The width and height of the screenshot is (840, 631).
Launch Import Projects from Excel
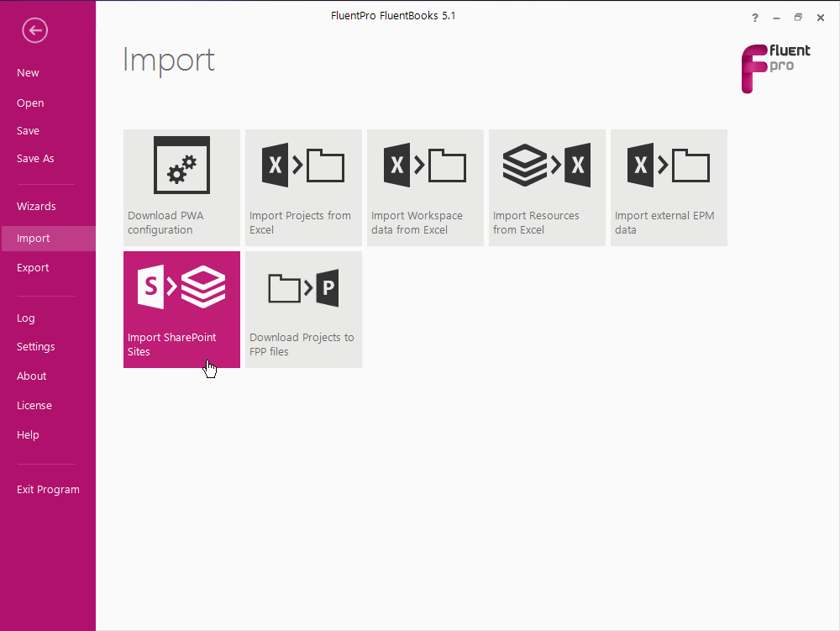tap(303, 187)
